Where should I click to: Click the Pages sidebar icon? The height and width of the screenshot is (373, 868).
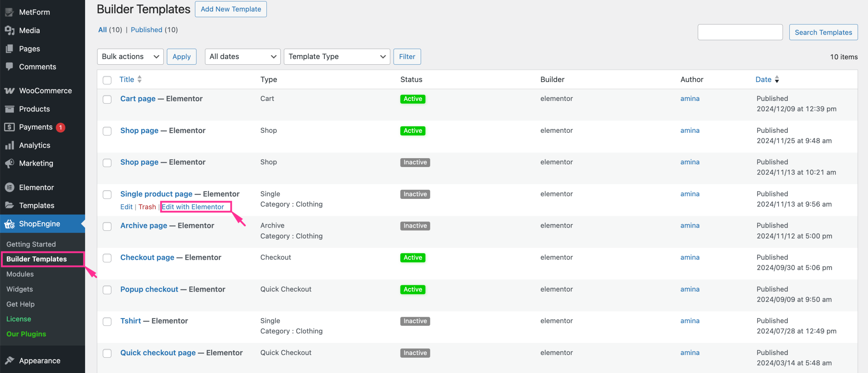click(9, 49)
